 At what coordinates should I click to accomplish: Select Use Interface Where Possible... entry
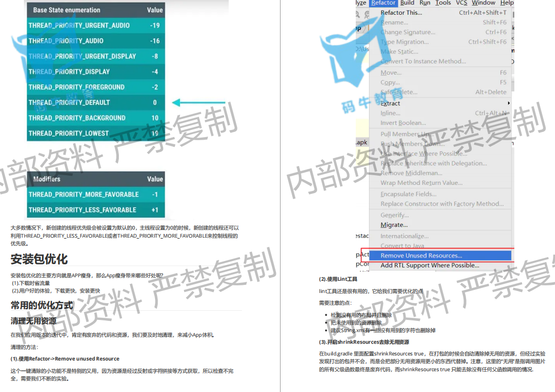click(440, 153)
